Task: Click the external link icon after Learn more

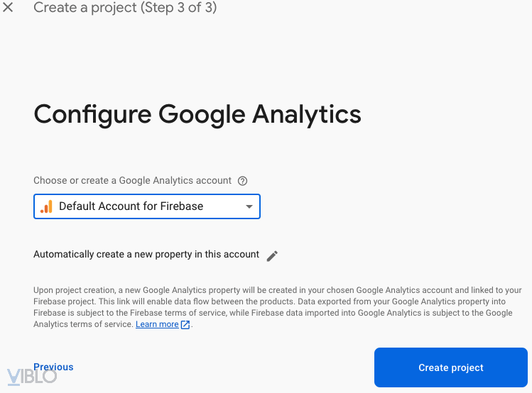Action: [x=185, y=325]
